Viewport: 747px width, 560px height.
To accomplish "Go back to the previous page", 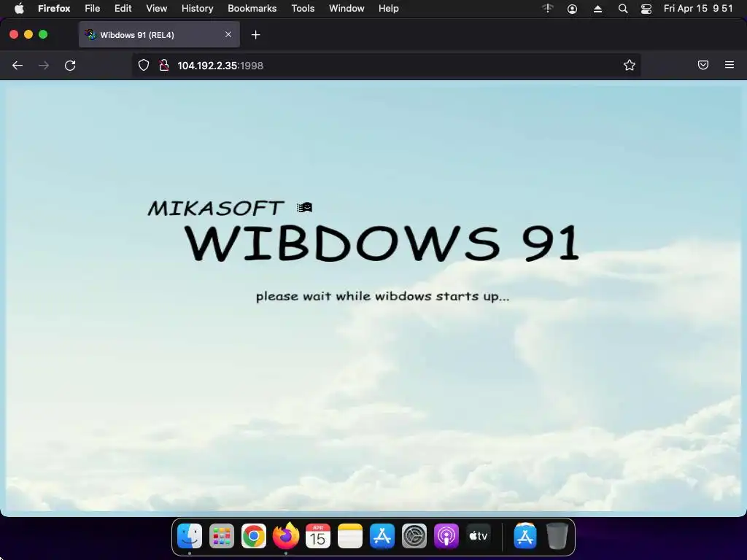I will pos(18,65).
